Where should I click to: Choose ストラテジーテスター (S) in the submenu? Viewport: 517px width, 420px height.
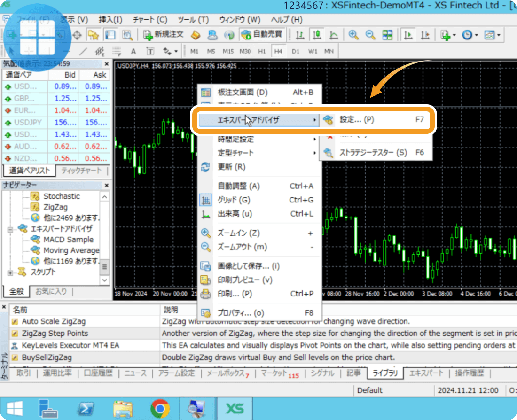click(375, 153)
